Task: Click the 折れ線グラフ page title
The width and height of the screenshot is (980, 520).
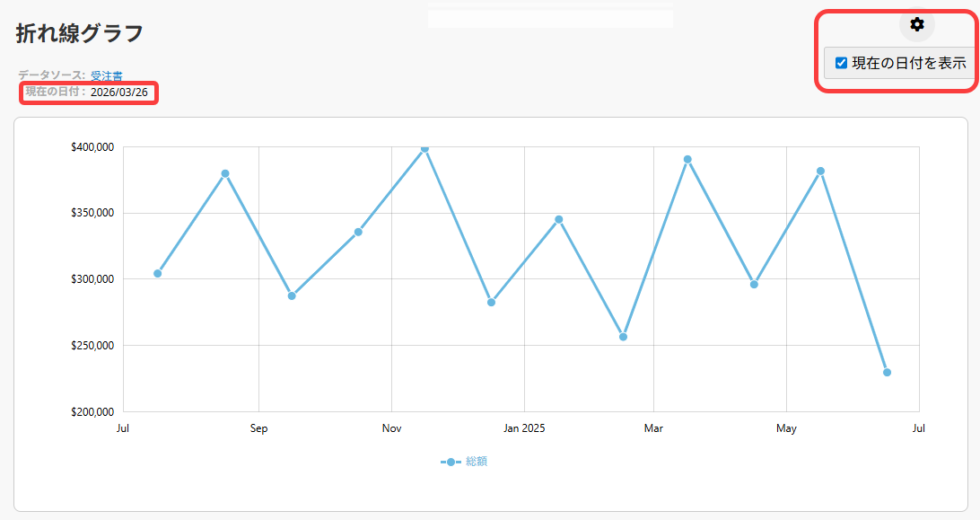Action: [x=79, y=33]
